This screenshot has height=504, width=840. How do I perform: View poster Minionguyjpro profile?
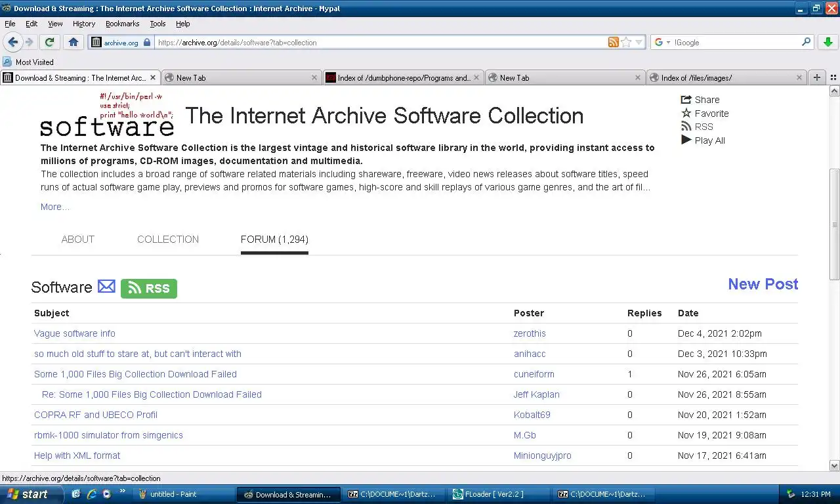tap(543, 455)
